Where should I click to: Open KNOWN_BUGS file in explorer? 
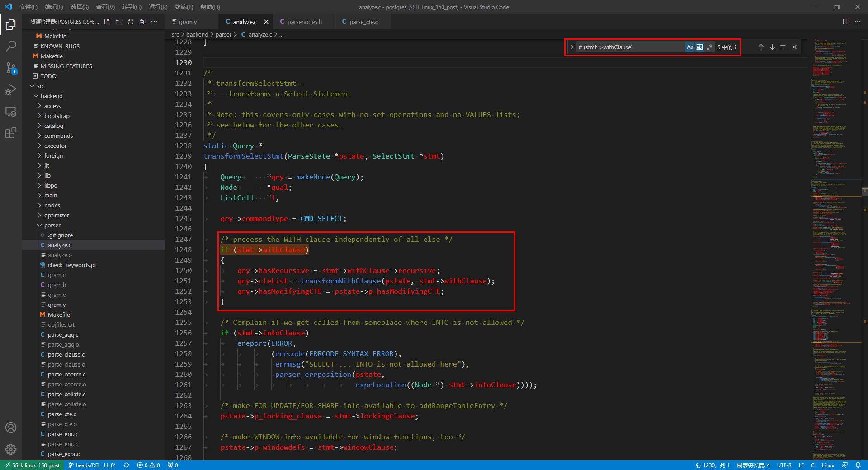(60, 46)
